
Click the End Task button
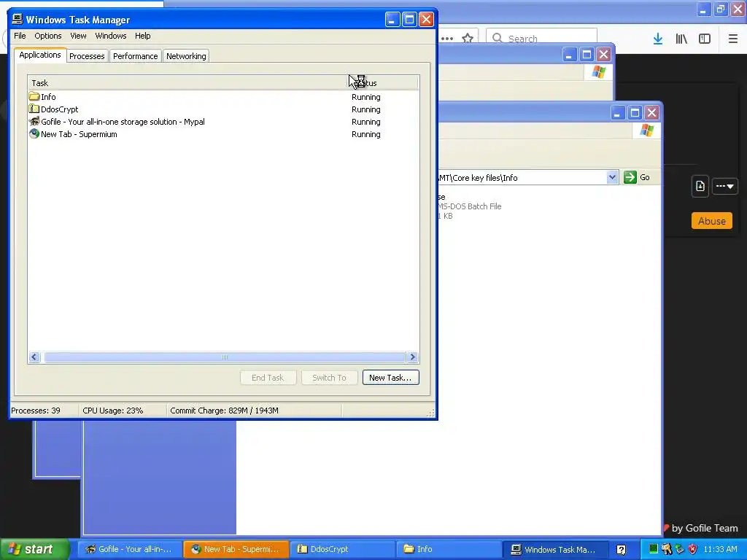click(x=268, y=378)
